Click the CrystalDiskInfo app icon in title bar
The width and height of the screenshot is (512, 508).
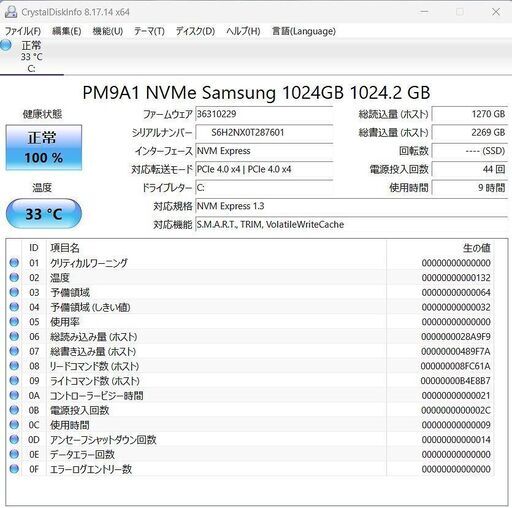(x=11, y=12)
